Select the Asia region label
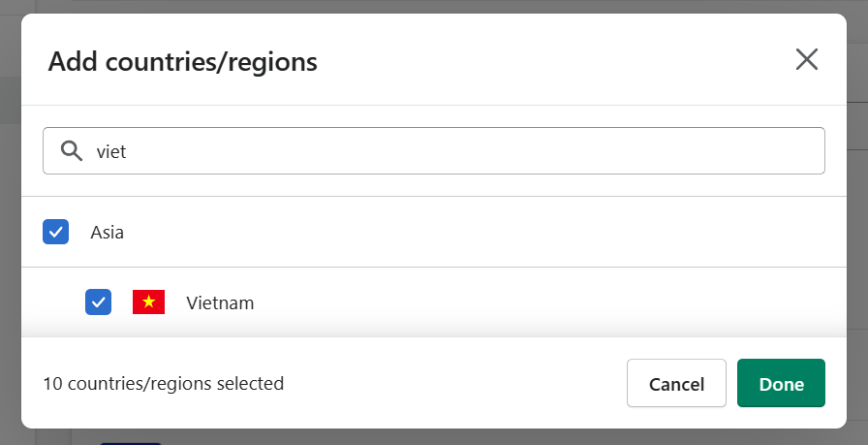868x445 pixels. pyautogui.click(x=107, y=232)
